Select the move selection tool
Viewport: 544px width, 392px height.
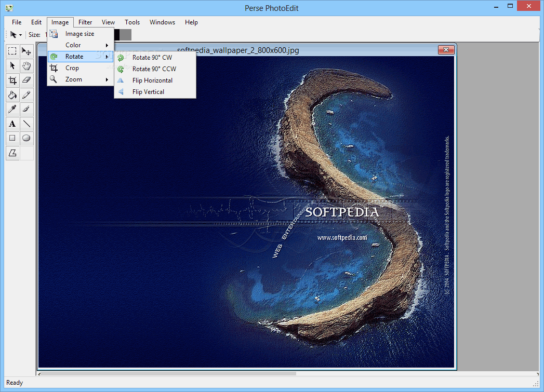click(26, 51)
